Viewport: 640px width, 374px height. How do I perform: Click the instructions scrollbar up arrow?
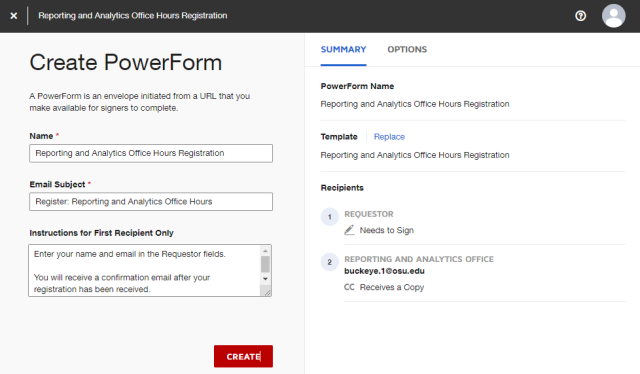(x=265, y=251)
